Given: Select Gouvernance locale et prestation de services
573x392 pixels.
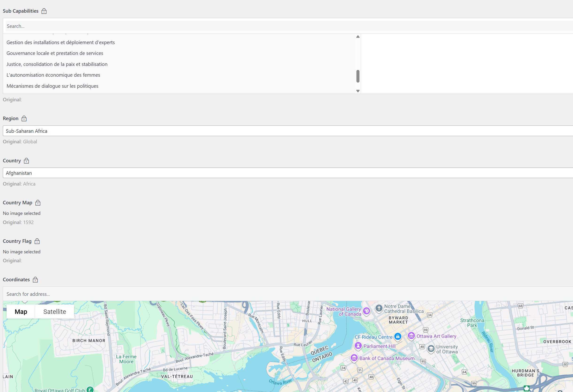Looking at the screenshot, I should click(55, 53).
